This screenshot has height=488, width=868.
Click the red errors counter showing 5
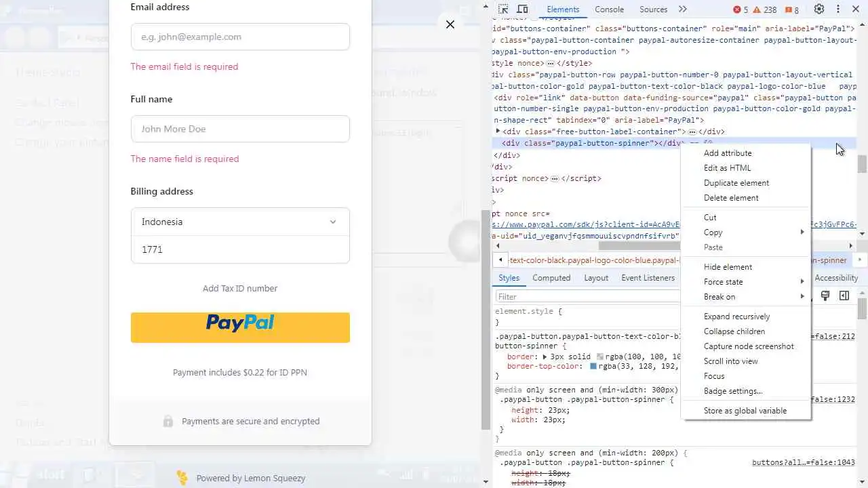[x=741, y=9]
